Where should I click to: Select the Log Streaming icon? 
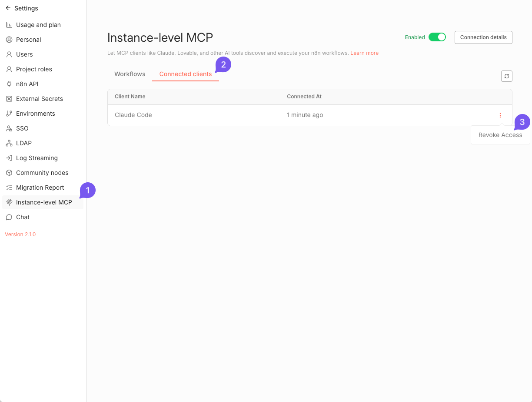(8, 158)
